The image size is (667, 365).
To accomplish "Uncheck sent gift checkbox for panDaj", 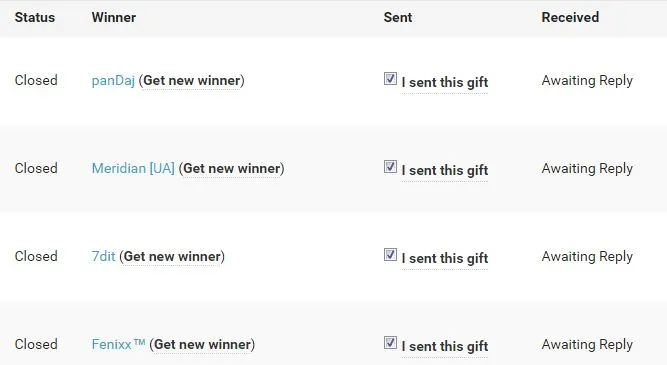I will [390, 79].
